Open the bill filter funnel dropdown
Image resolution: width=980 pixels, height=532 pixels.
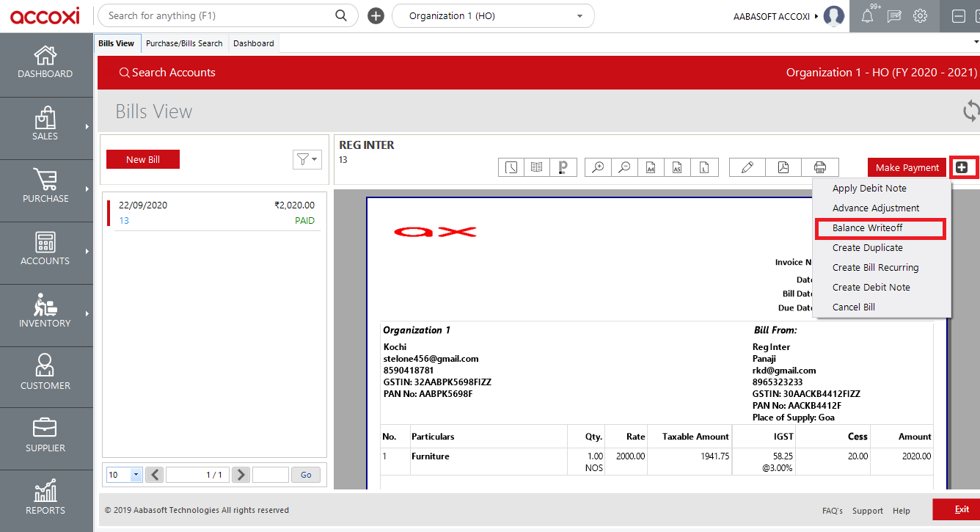click(x=307, y=159)
